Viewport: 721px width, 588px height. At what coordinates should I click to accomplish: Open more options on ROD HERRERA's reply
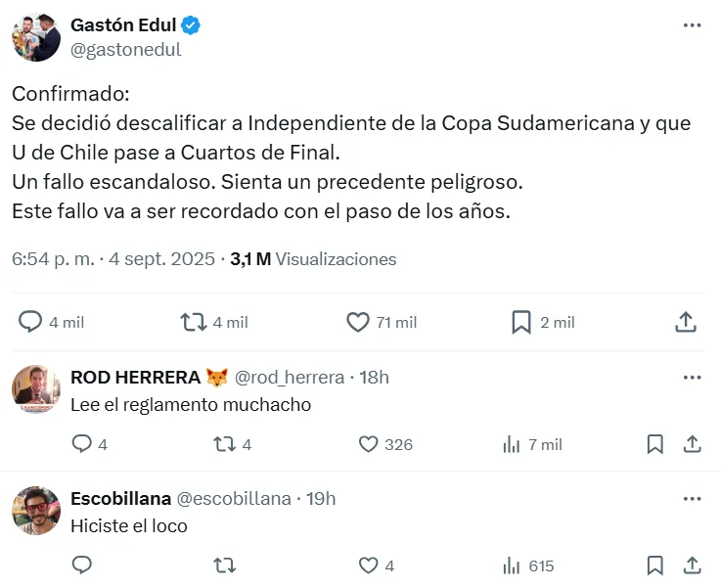(692, 378)
